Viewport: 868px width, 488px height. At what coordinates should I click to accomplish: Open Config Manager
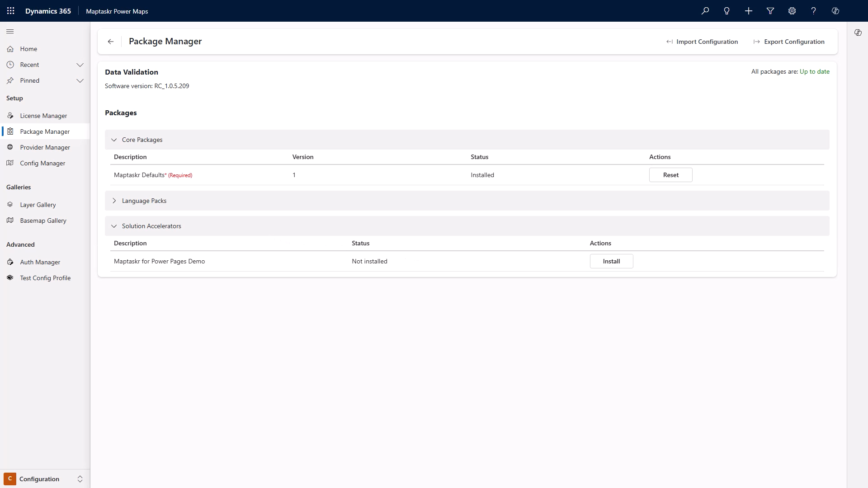(42, 163)
